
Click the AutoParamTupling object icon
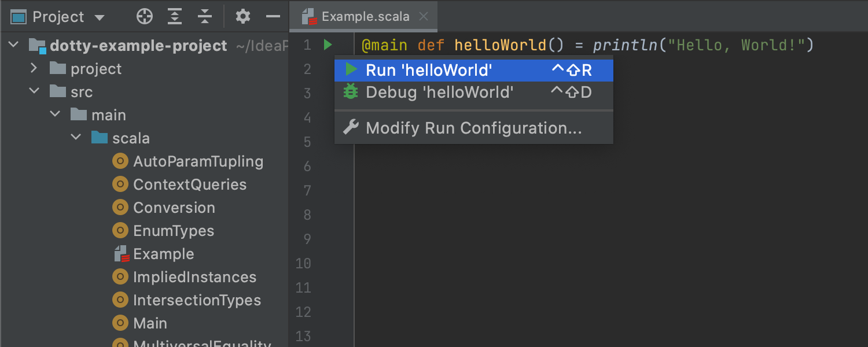coord(120,161)
